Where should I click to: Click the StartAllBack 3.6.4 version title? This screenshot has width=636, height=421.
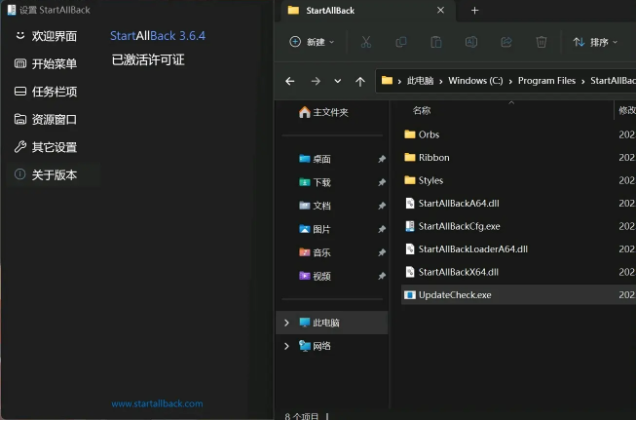(158, 36)
